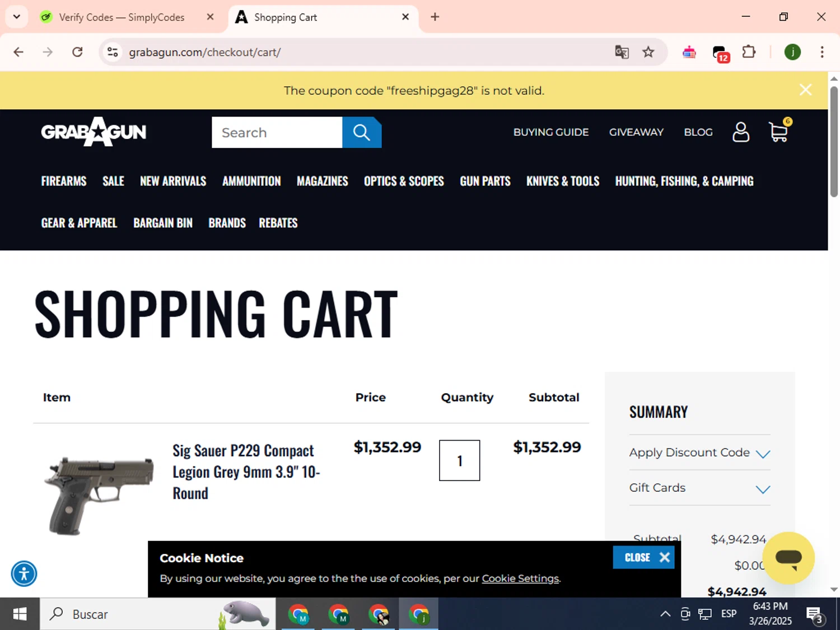Open the SALE menu
Screen dimensions: 840x630
pyautogui.click(x=113, y=181)
